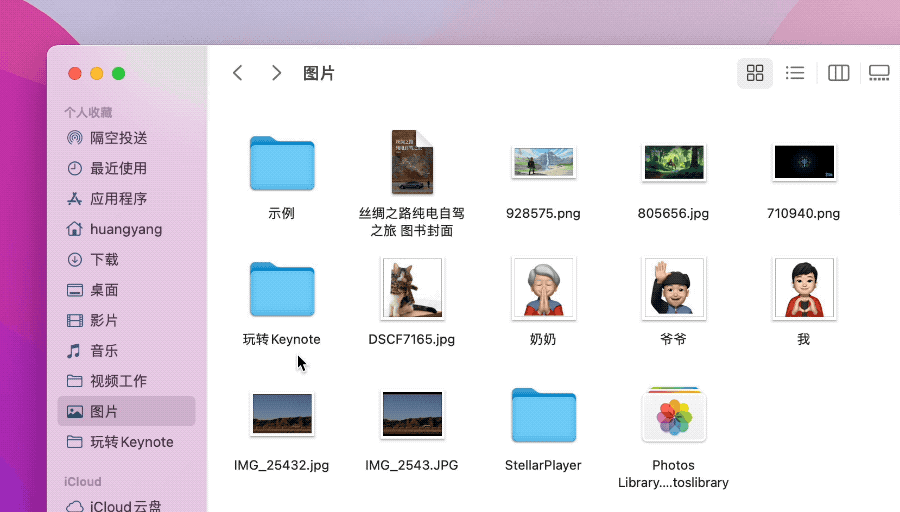Open huangyang home folder in sidebar

[x=126, y=229]
